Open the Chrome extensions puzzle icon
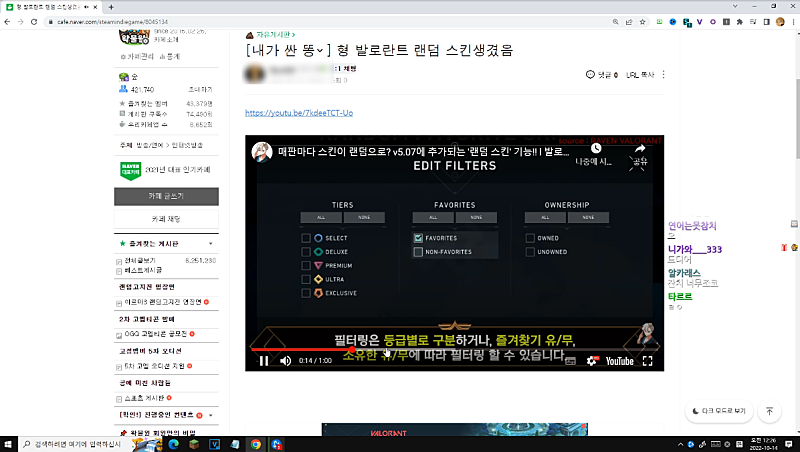This screenshot has height=452, width=800. pos(740,22)
